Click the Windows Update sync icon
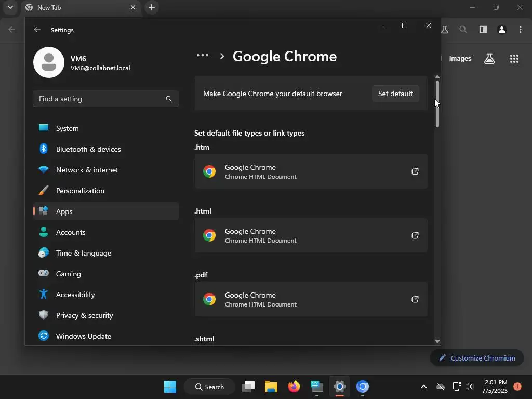The width and height of the screenshot is (532, 399). tap(44, 336)
